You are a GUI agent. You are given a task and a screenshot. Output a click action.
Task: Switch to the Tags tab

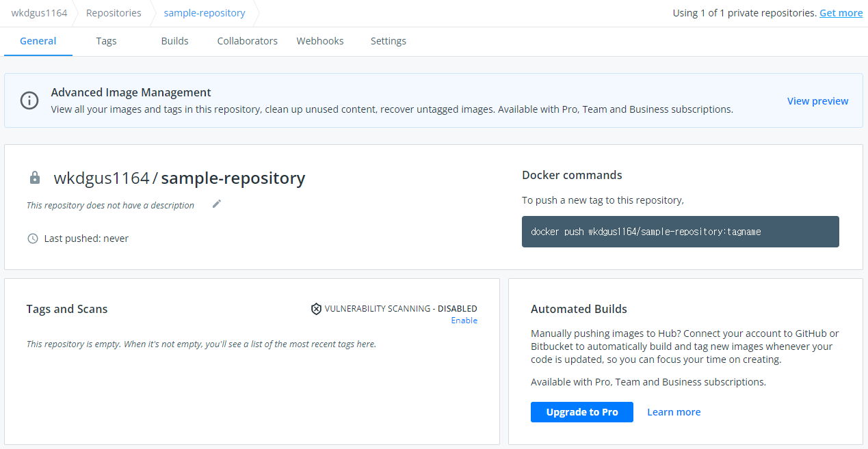[x=106, y=41]
